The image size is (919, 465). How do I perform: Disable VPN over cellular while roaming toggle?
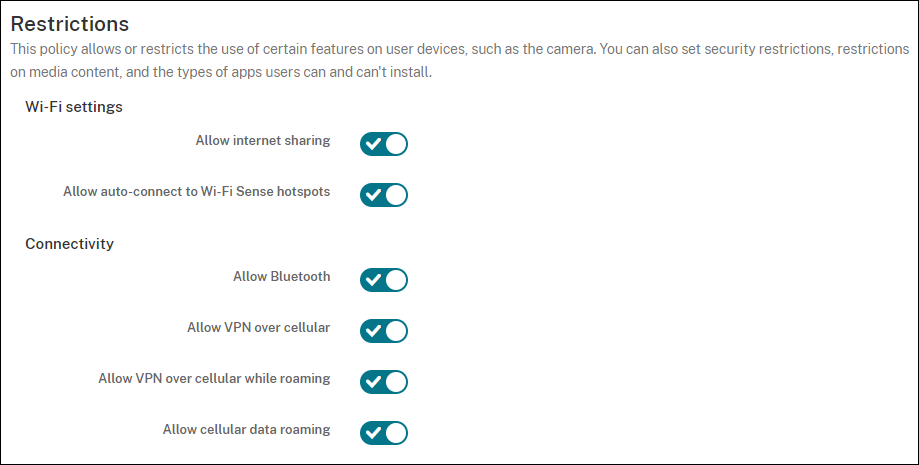[x=384, y=382]
